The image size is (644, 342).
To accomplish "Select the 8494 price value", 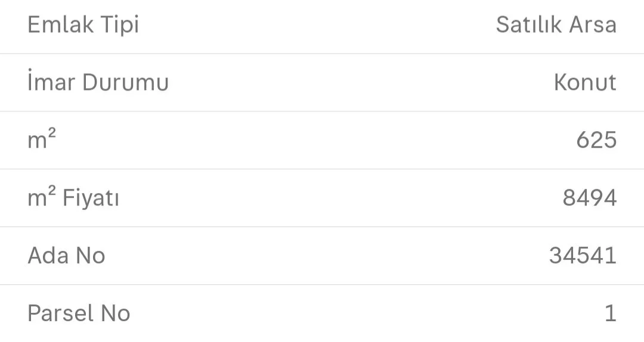I will tap(589, 198).
